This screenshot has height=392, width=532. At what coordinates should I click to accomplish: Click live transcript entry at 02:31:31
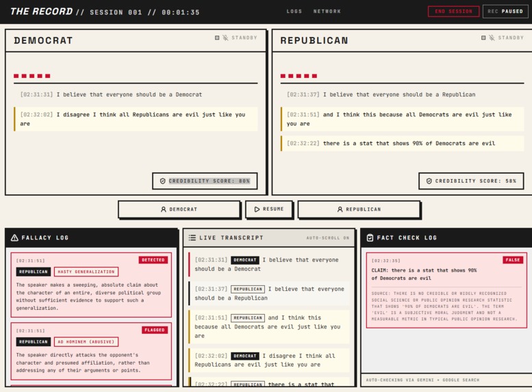coord(269,264)
